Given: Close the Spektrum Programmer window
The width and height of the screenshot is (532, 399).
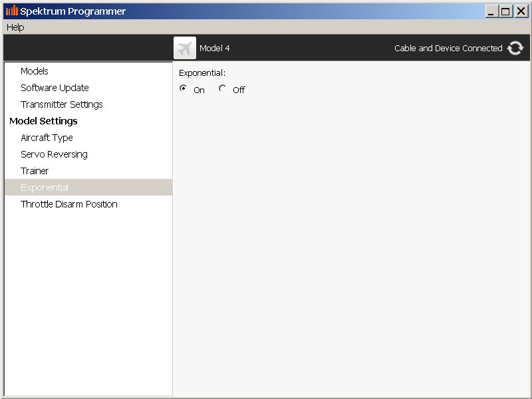Looking at the screenshot, I should [521, 11].
